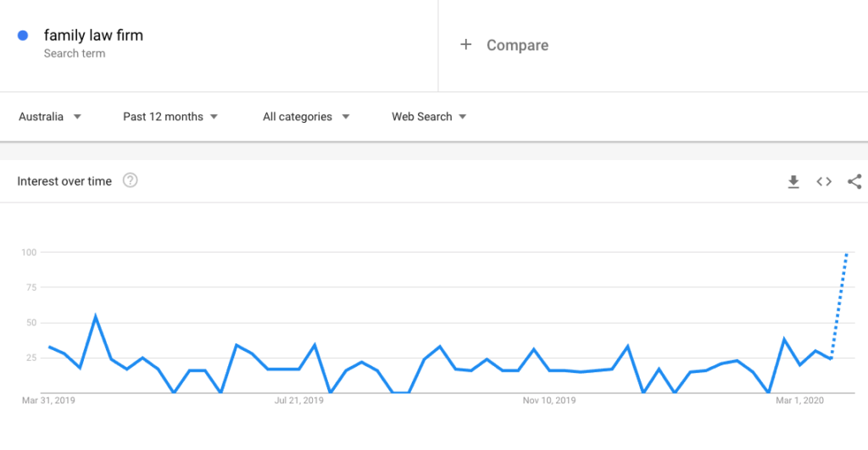Edit the family law firm search term
Viewport: 868px width, 450px height.
93,36
